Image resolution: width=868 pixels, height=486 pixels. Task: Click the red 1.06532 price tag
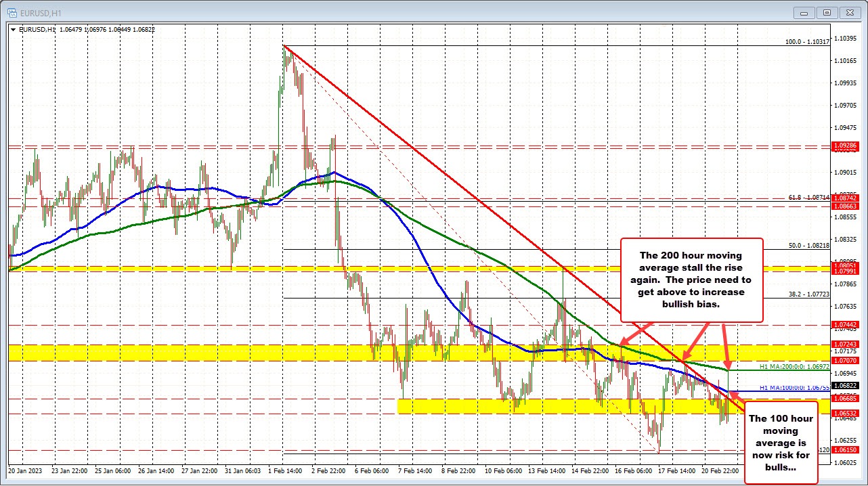click(846, 413)
